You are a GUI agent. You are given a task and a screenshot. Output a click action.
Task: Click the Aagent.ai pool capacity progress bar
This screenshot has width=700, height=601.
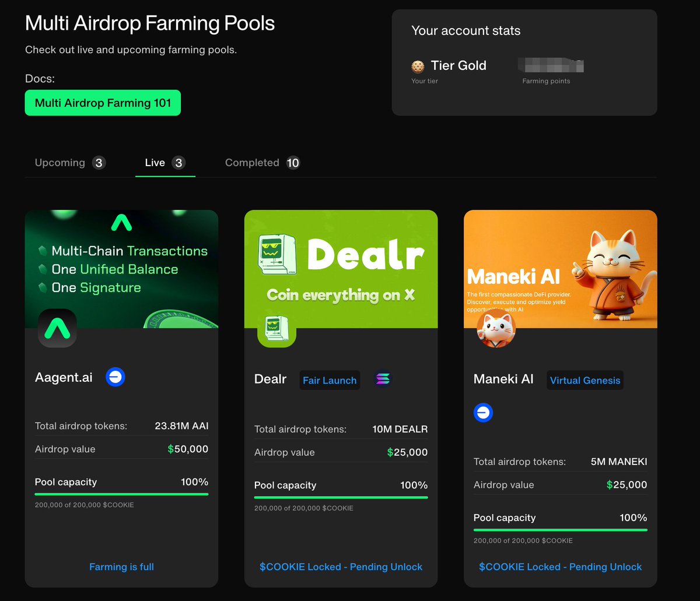[x=121, y=494]
